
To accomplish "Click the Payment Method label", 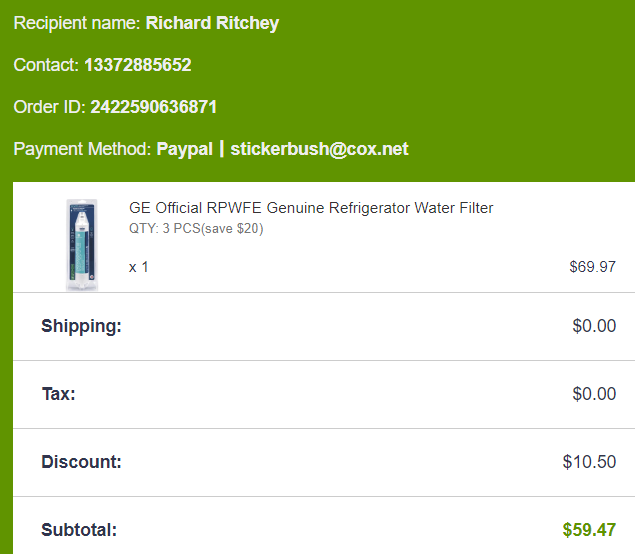I will [82, 149].
